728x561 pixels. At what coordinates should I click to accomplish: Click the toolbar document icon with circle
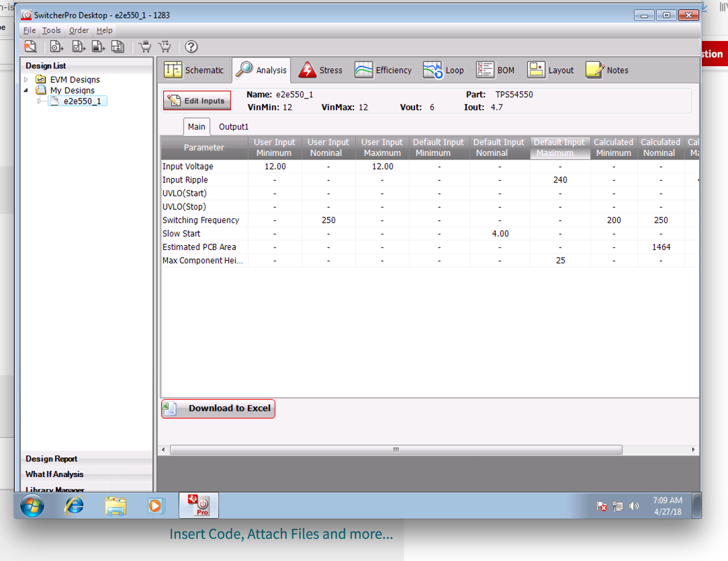tap(56, 47)
